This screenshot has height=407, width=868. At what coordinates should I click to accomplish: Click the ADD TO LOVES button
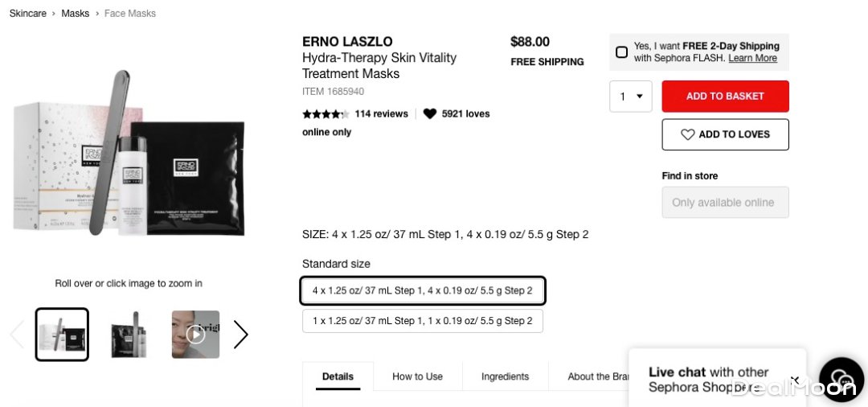[x=725, y=134]
